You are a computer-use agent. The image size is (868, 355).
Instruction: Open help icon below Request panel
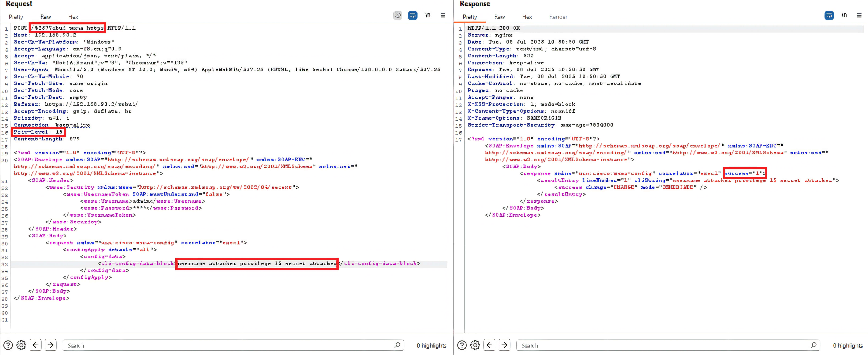point(8,345)
